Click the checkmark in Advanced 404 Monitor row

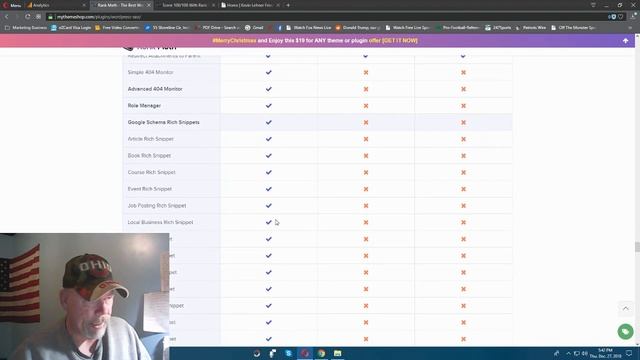click(269, 89)
